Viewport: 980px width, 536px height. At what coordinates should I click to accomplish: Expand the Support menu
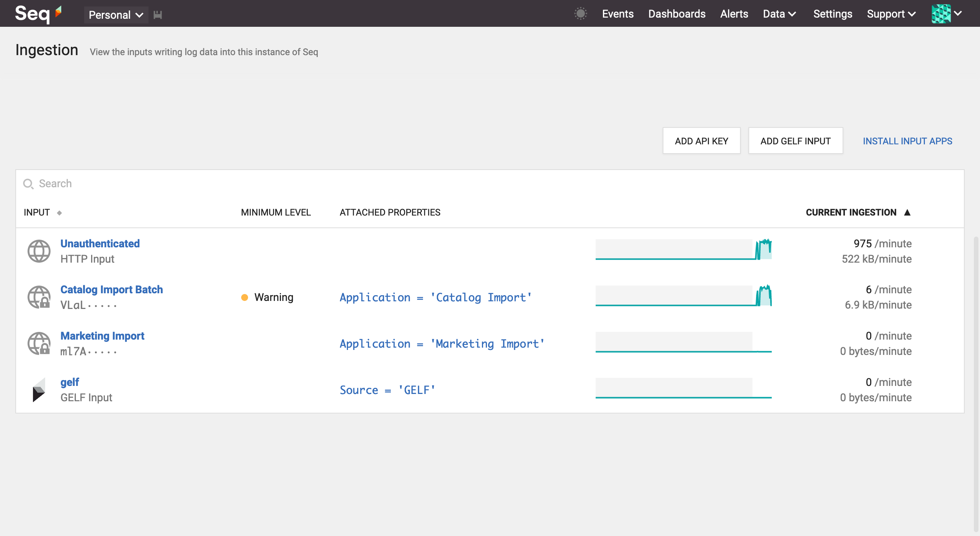tap(891, 14)
